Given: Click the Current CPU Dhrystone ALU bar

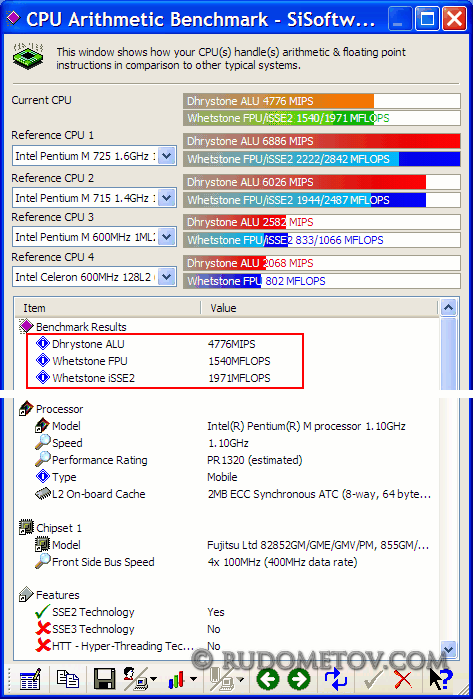Looking at the screenshot, I should tap(322, 101).
